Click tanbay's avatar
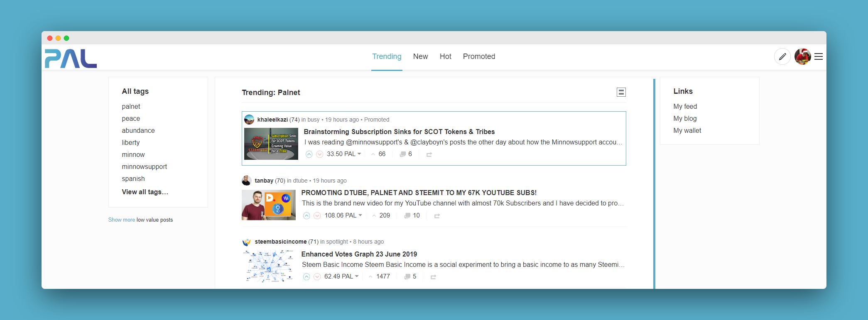 pyautogui.click(x=247, y=181)
